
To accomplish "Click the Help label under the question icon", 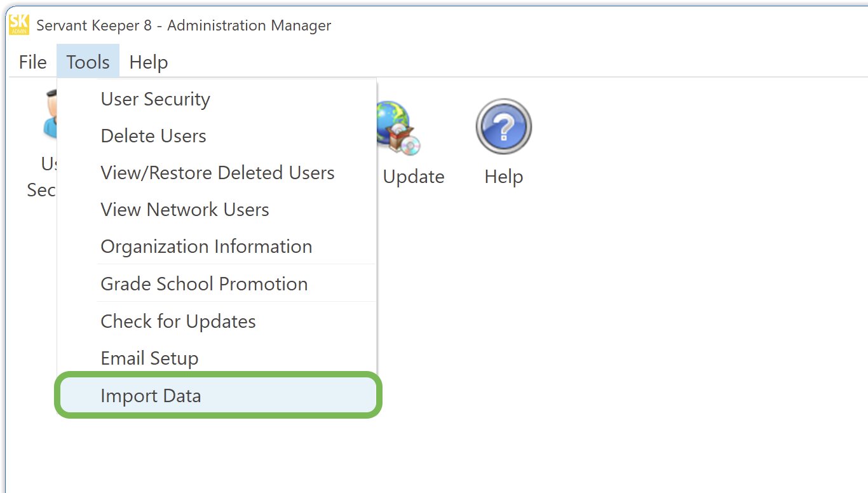I will [x=503, y=177].
